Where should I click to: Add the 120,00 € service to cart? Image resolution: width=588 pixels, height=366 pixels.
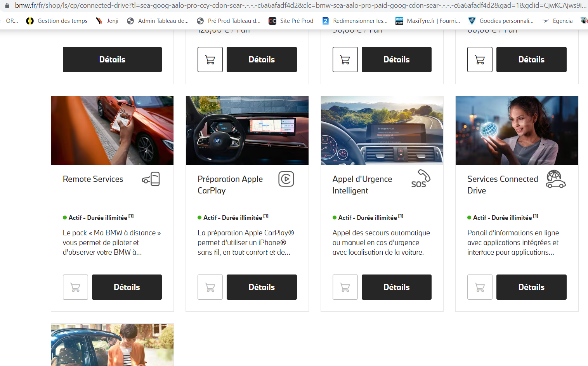coord(210,59)
